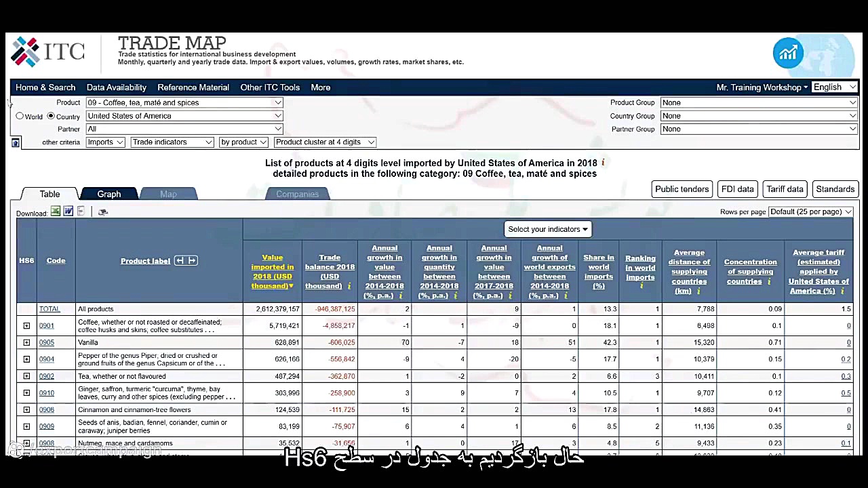Open the Country Group dropdown
The width and height of the screenshot is (868, 488).
pos(759,116)
